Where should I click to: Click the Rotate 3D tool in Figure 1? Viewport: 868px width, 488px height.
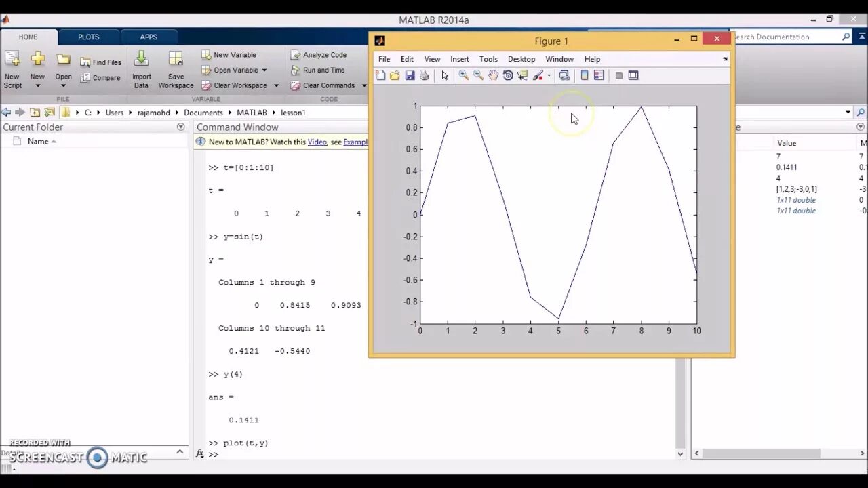click(508, 75)
